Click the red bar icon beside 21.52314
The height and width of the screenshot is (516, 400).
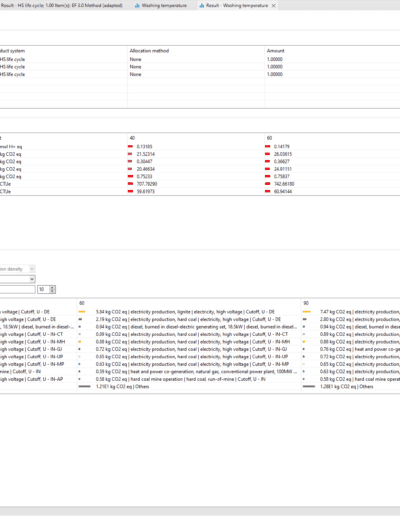[x=130, y=154]
